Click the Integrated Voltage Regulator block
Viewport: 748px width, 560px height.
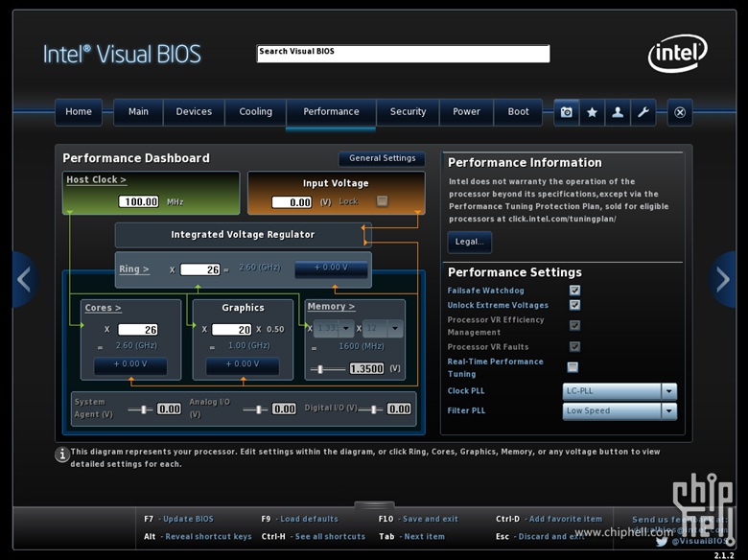(x=243, y=235)
